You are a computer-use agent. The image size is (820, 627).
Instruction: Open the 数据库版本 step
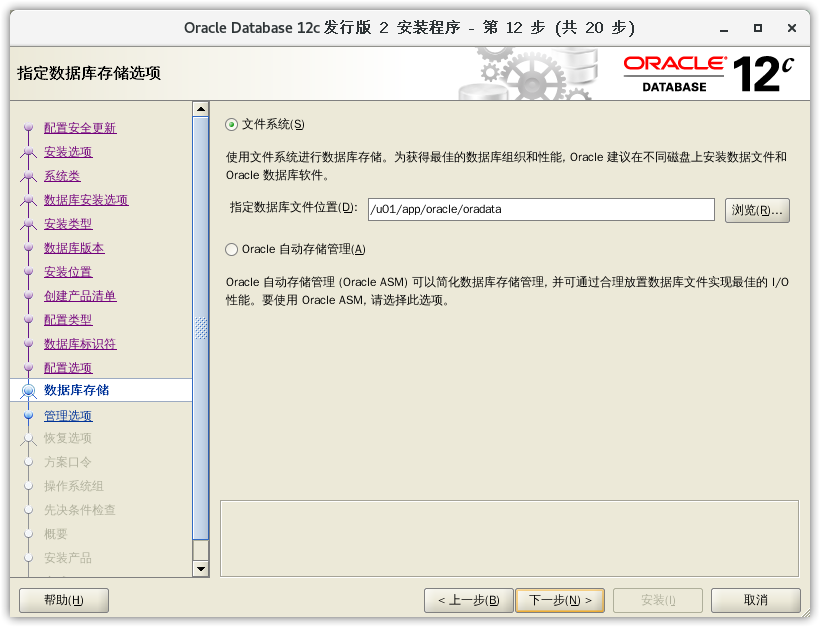pos(74,248)
